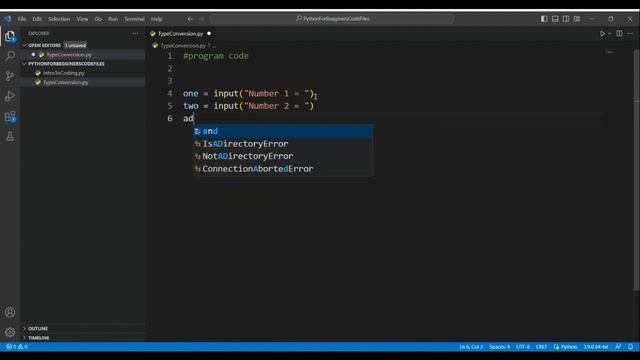
Task: Open Customize Layout icon
Action: tap(577, 19)
